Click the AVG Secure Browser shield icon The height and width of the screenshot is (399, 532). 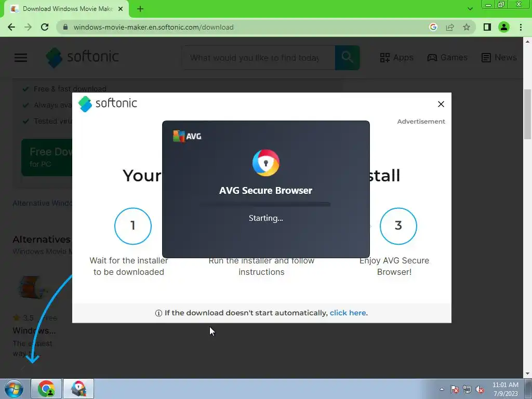(x=265, y=163)
